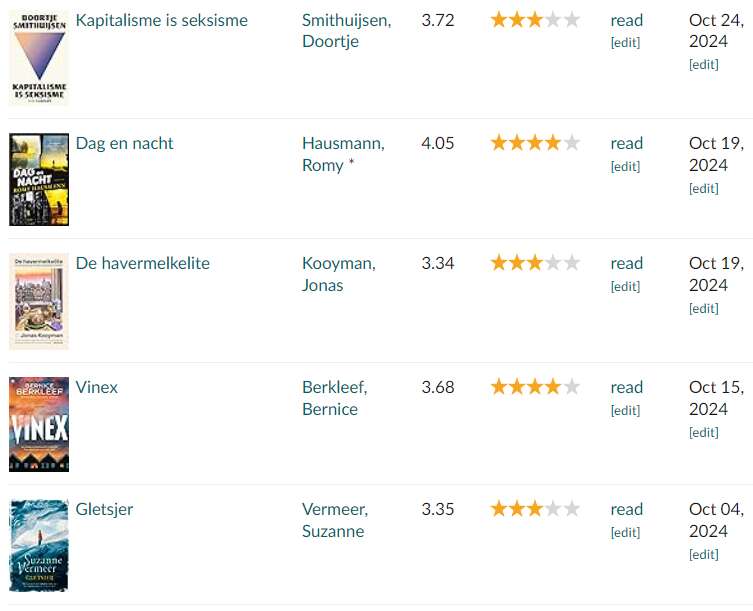Set Gletsjer rating to two stars

coord(517,509)
